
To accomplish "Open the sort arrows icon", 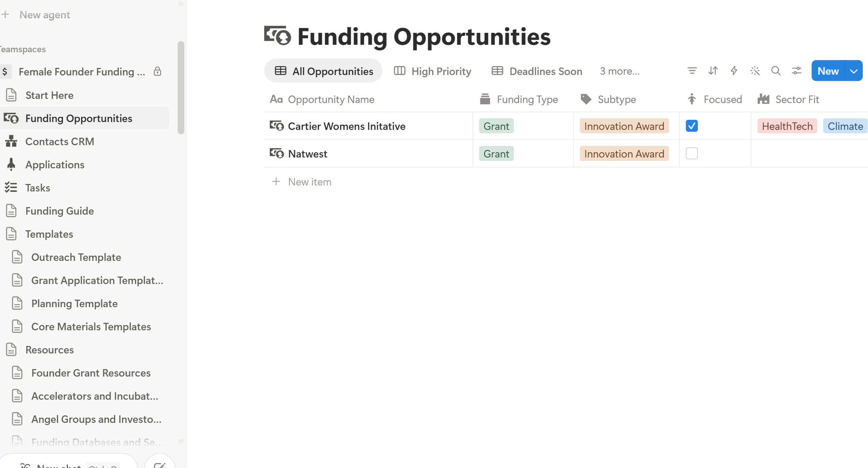I will [x=713, y=71].
